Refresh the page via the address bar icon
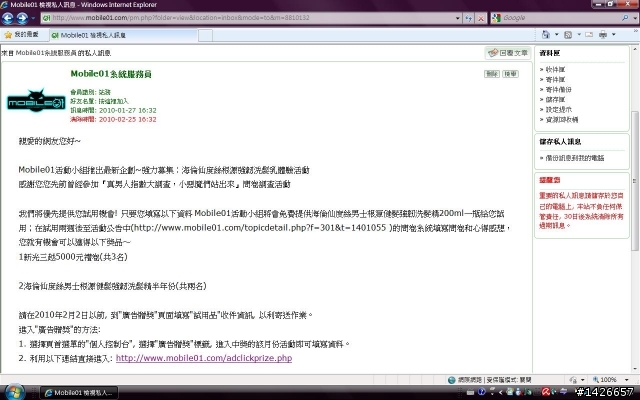 [x=469, y=18]
